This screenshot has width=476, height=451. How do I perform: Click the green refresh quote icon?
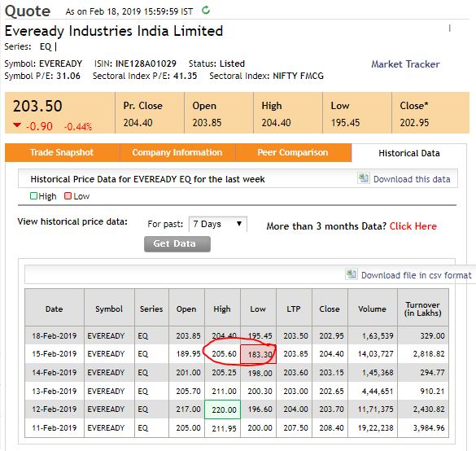tap(206, 11)
